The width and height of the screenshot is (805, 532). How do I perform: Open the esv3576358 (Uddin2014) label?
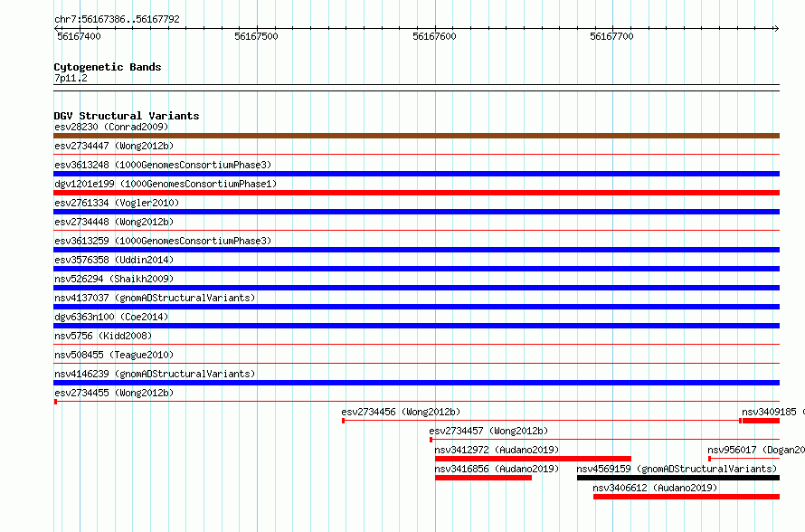pyautogui.click(x=114, y=260)
